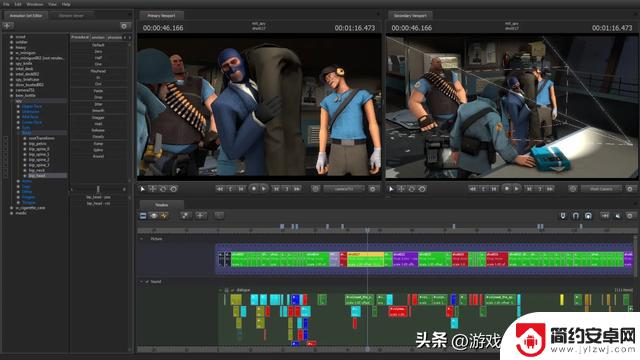Apply the Smooth preset
Image resolution: width=640 pixels, height=360 pixels.
(98, 111)
